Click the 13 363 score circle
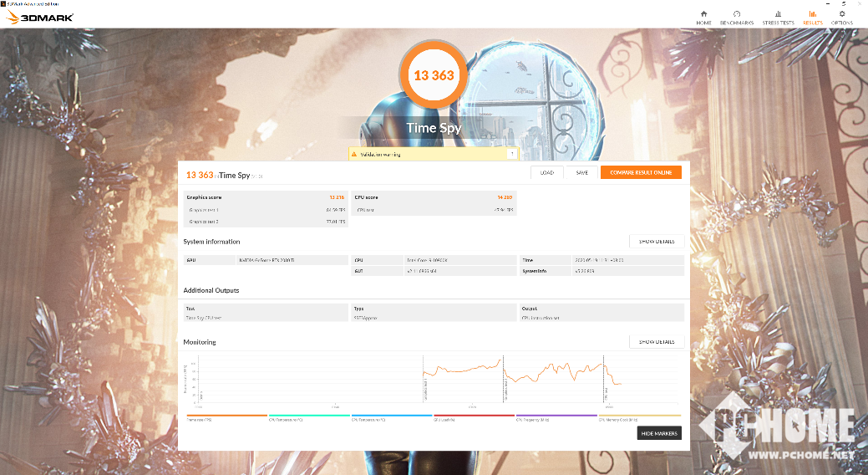 click(434, 74)
